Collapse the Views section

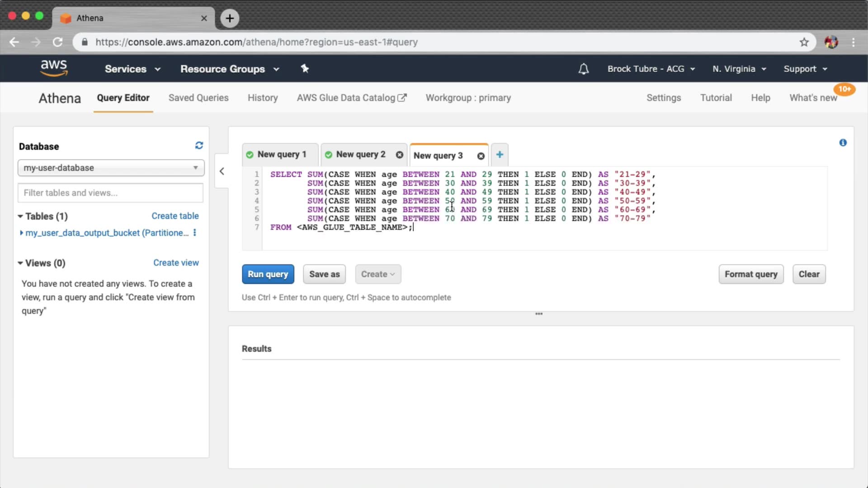pyautogui.click(x=20, y=263)
